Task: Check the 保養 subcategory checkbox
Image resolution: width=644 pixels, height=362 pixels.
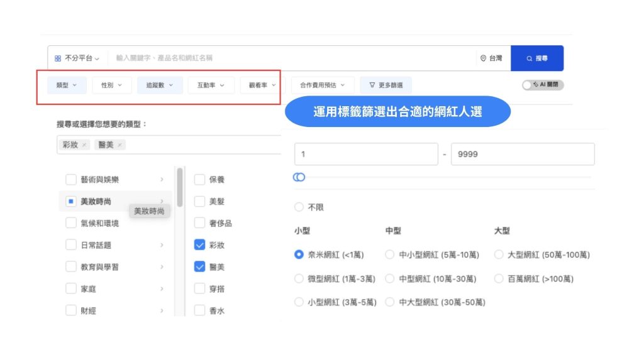Action: (x=199, y=179)
